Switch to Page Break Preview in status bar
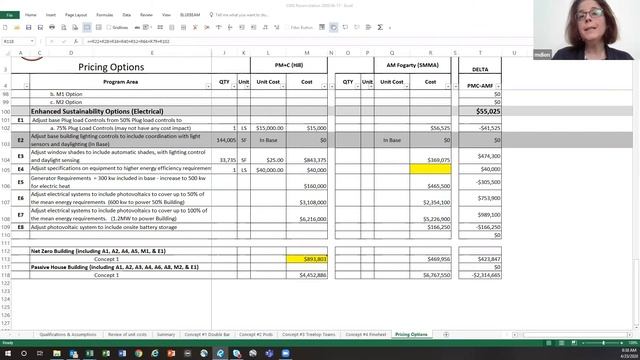 click(x=574, y=343)
